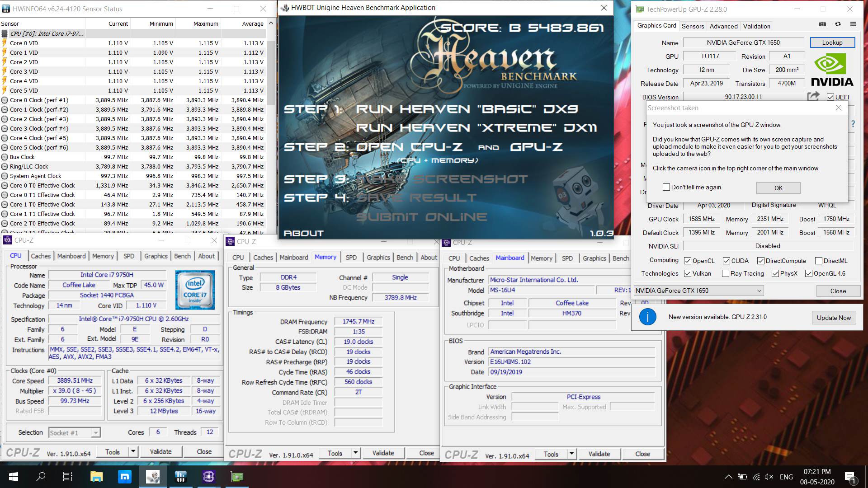Click GPU-Z refresh icon
The image size is (868, 488).
[838, 24]
